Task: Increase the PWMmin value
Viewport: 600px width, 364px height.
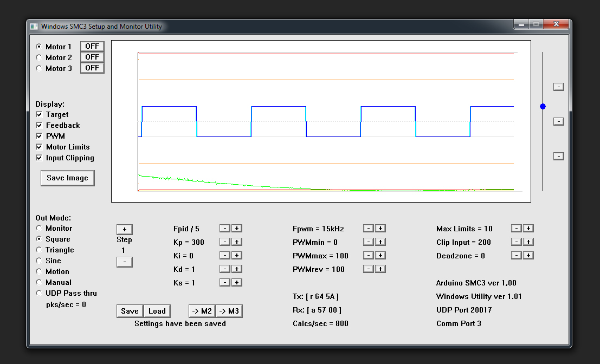Action: 380,242
